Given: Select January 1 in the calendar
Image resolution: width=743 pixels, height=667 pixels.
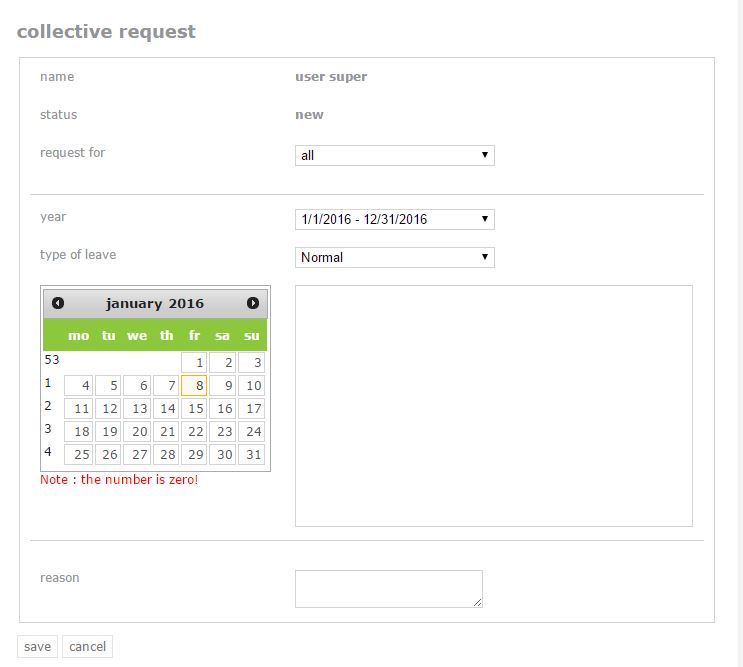Looking at the screenshot, I should tap(194, 362).
